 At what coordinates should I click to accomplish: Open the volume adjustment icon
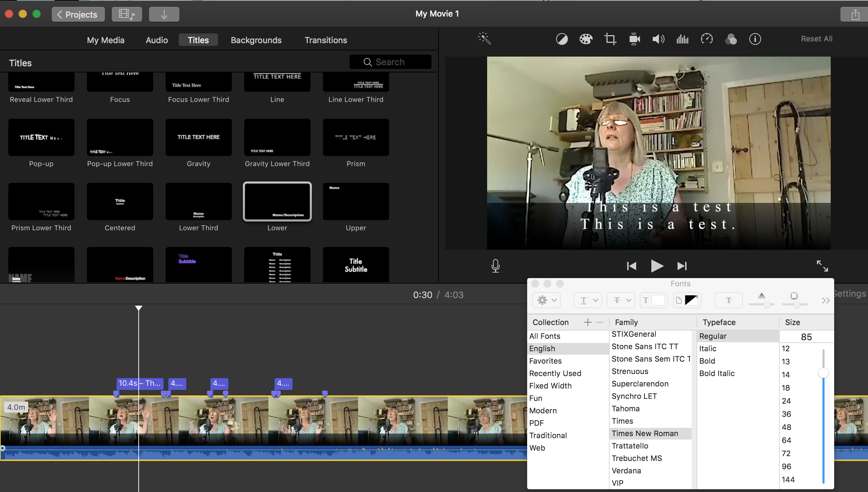tap(658, 39)
